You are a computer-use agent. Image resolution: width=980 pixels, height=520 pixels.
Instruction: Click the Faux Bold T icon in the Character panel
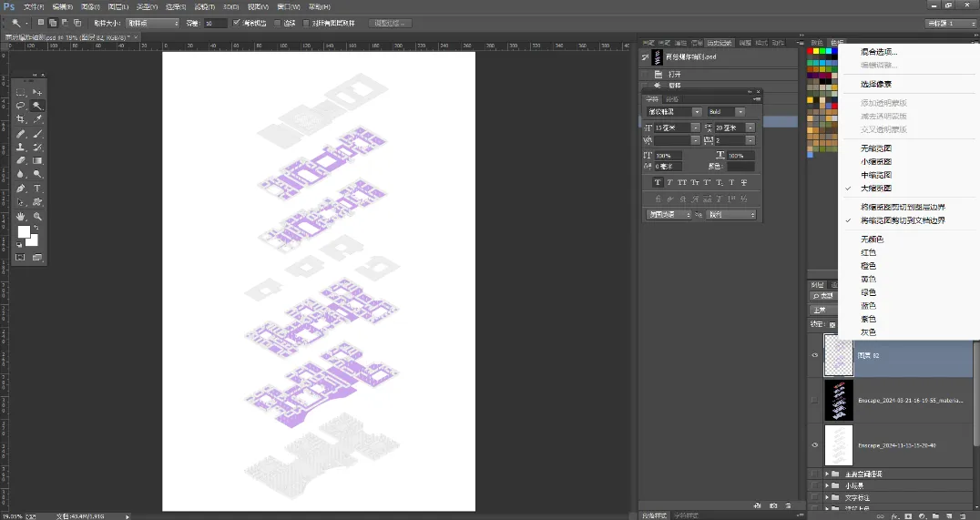[658, 182]
